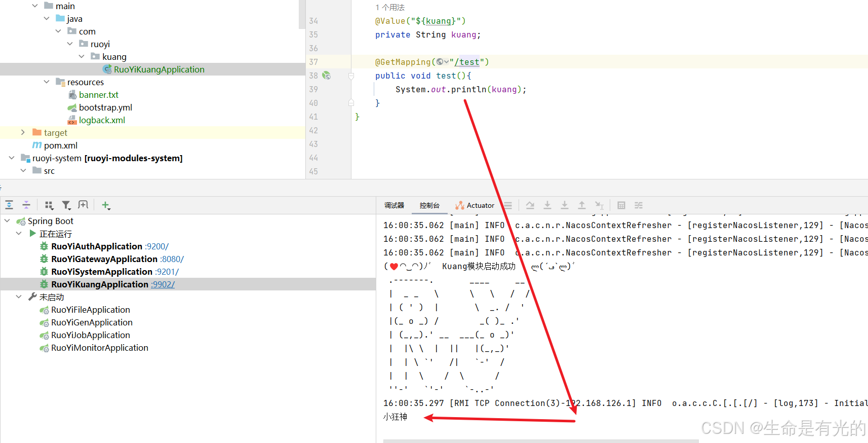Click the gutter web endpoint icon at line 38
The image size is (868, 443).
click(x=327, y=76)
